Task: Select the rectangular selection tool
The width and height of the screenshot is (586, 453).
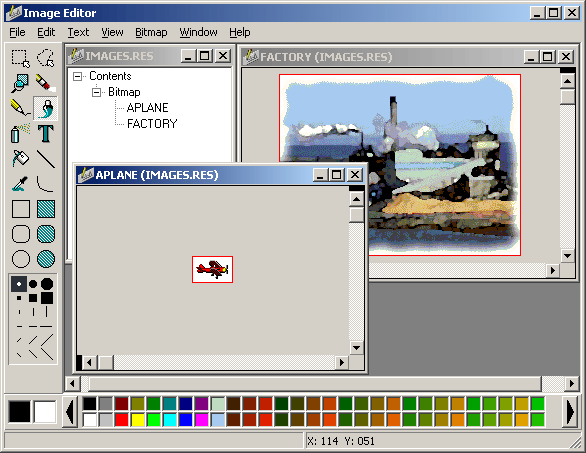Action: click(x=21, y=58)
